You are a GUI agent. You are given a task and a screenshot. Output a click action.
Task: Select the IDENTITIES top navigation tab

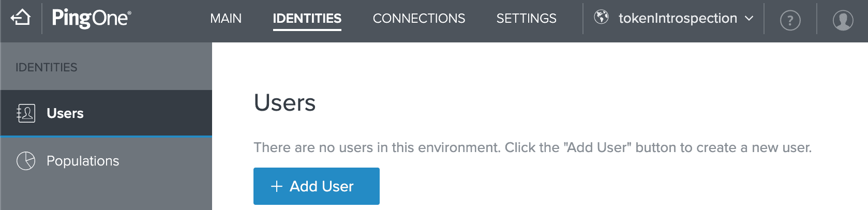[307, 19]
